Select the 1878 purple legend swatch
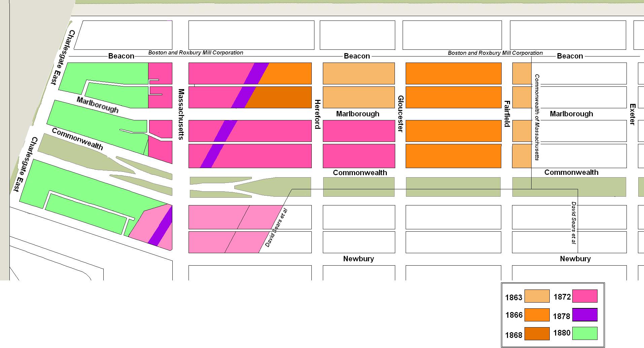644x348 pixels. tap(585, 315)
